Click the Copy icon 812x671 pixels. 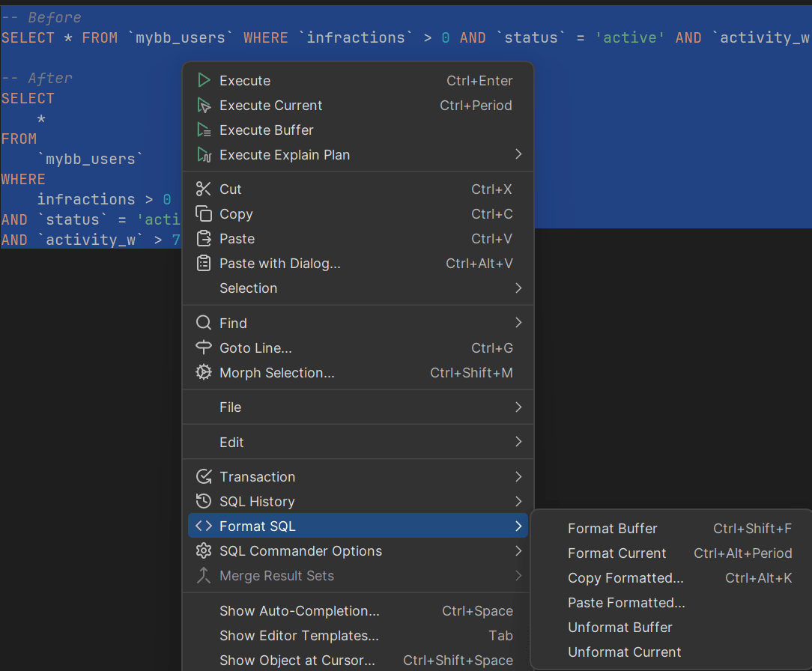[204, 214]
